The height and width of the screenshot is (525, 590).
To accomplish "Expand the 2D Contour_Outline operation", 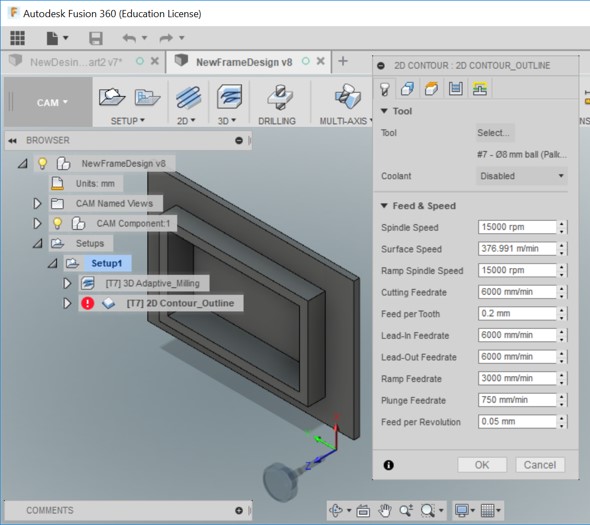I will (67, 303).
